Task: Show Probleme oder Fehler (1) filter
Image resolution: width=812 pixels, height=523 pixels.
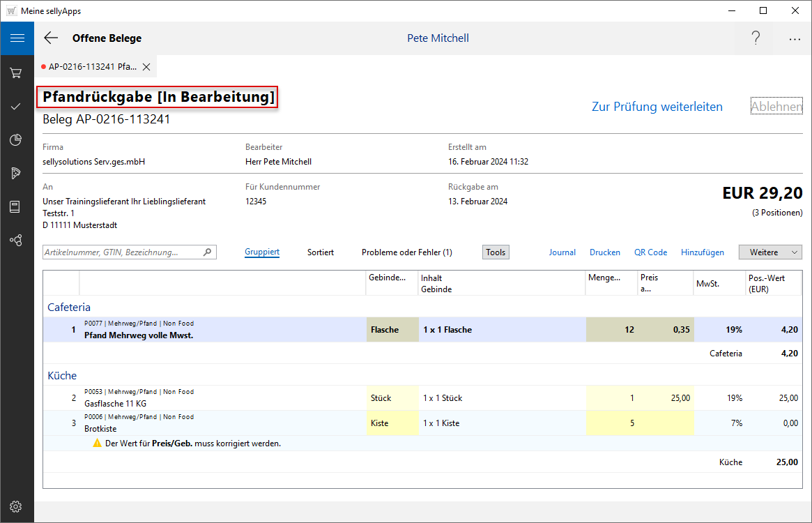Action: pos(406,252)
